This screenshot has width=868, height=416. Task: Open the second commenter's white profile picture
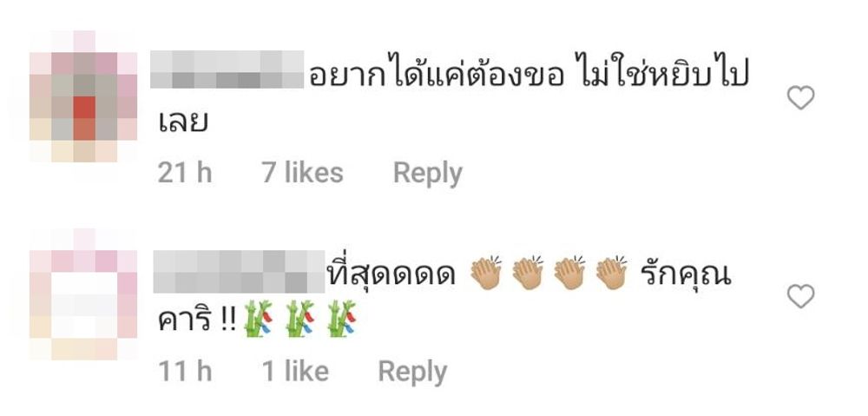(83, 294)
